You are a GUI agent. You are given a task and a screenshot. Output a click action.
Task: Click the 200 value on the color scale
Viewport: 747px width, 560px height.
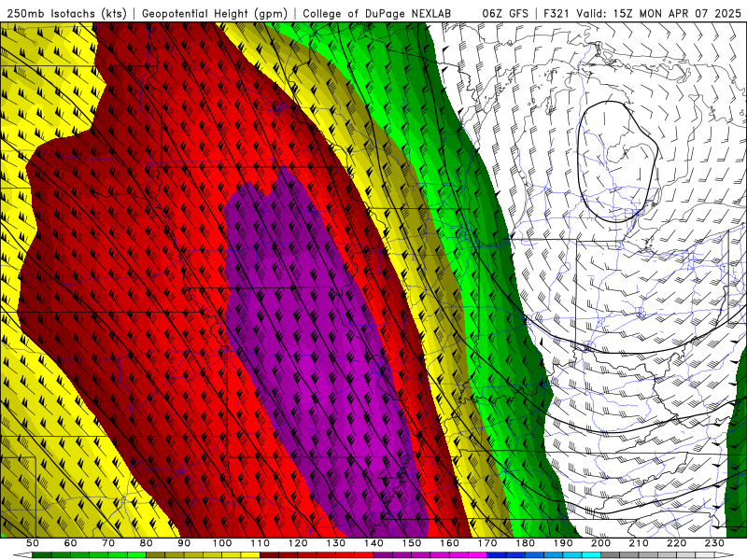click(x=600, y=543)
